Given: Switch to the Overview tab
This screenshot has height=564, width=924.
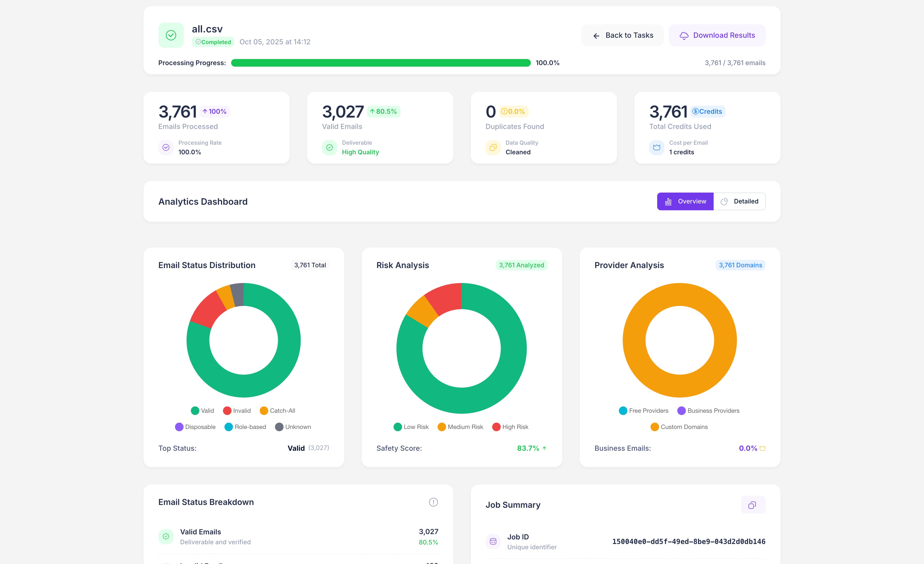Looking at the screenshot, I should [685, 201].
